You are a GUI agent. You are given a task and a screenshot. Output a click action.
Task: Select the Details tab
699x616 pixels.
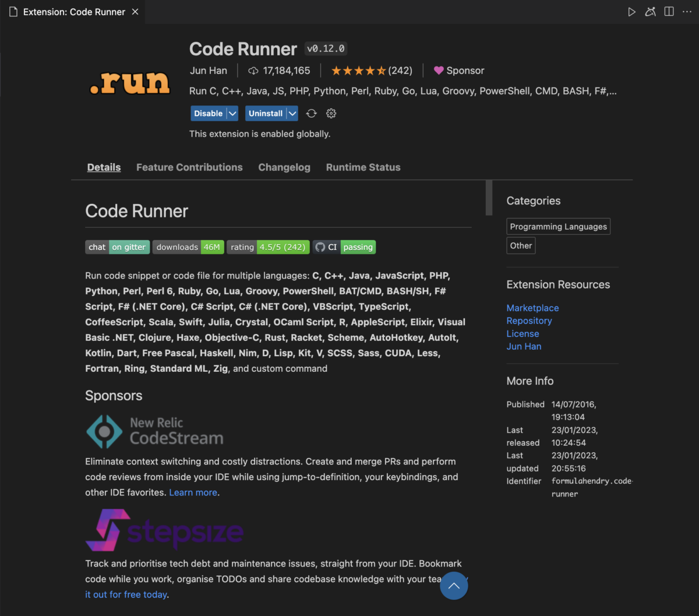104,167
